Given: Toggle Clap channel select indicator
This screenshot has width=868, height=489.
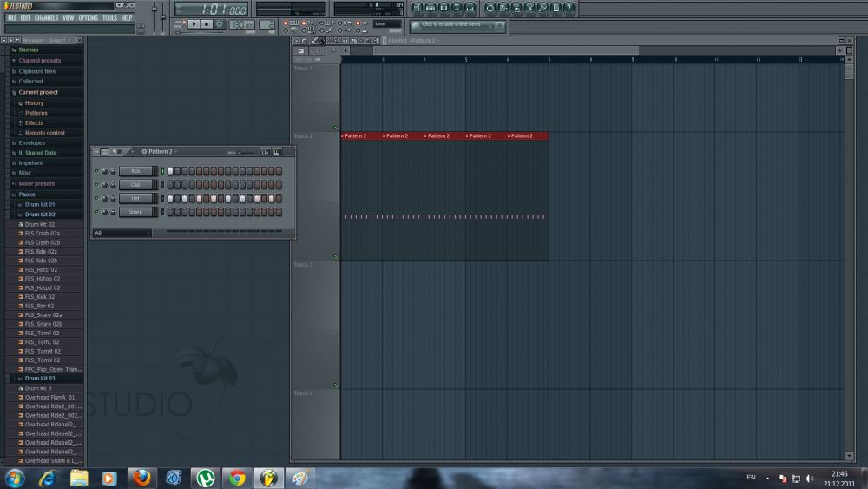Looking at the screenshot, I should tap(163, 184).
